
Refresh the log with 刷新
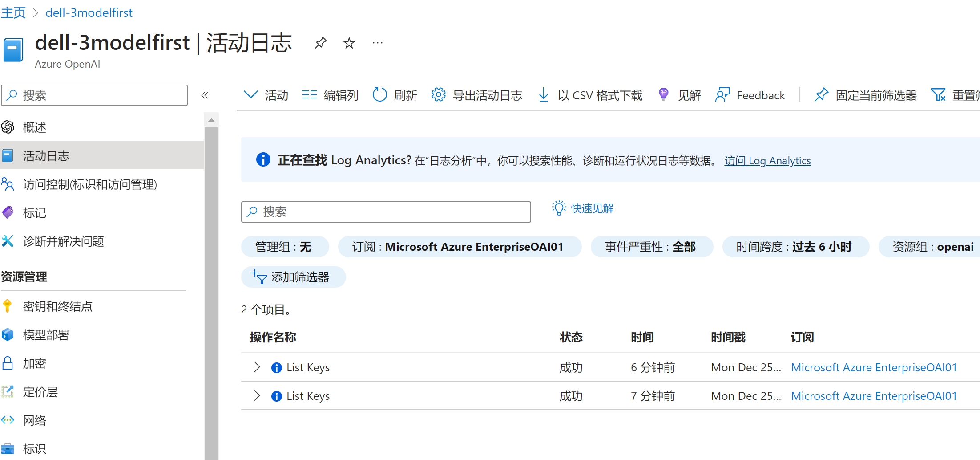[x=395, y=95]
